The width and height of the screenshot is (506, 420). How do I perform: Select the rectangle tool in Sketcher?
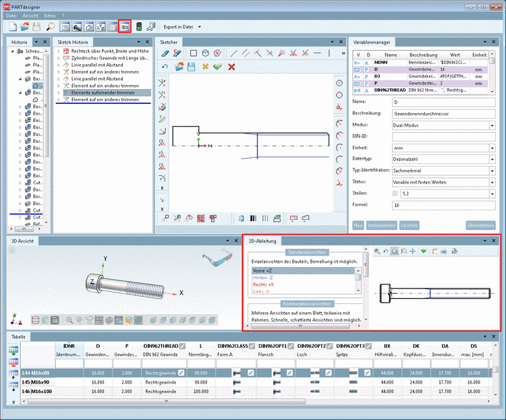click(194, 53)
